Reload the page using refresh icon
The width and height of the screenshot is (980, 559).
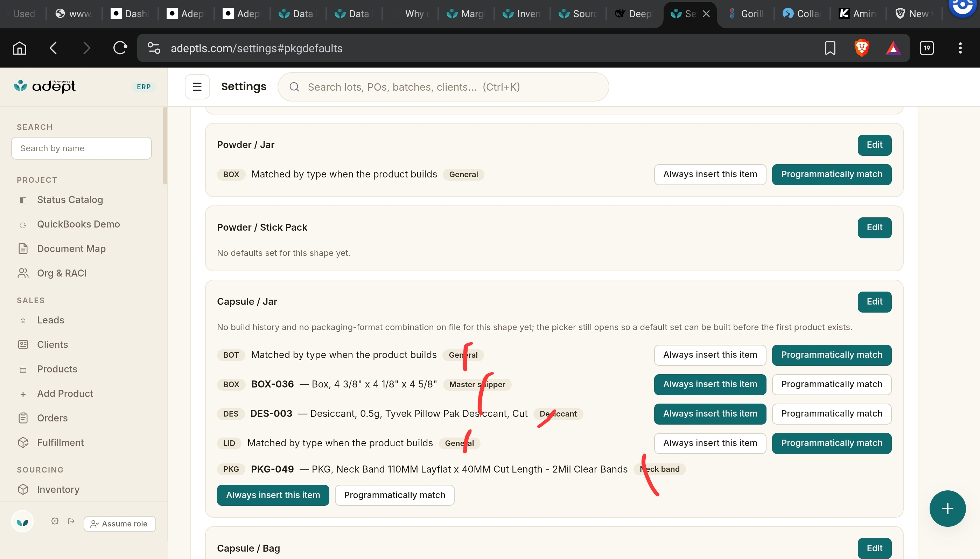120,48
